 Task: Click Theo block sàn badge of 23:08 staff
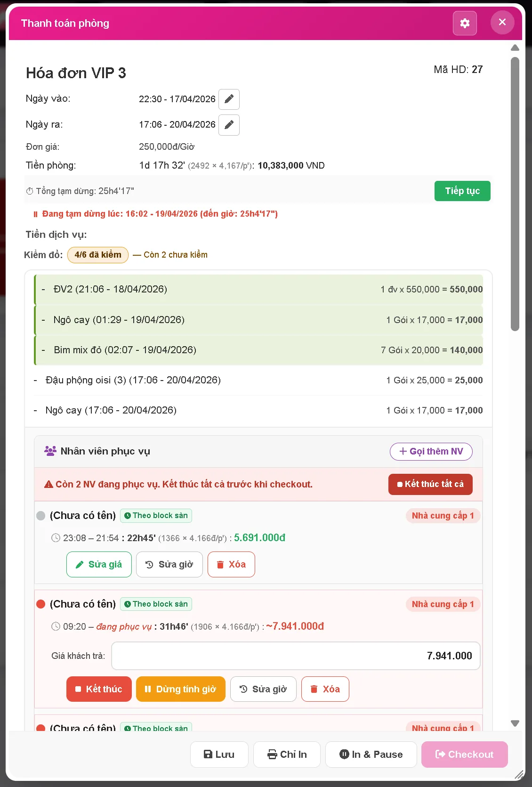pos(156,516)
